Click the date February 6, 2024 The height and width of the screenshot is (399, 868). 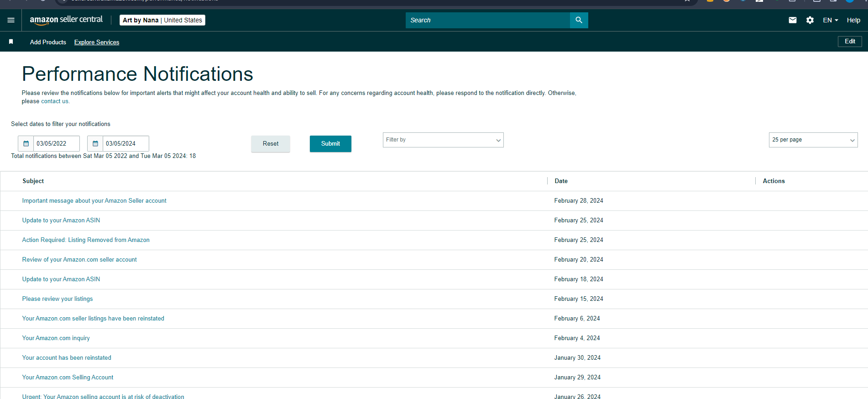(577, 319)
